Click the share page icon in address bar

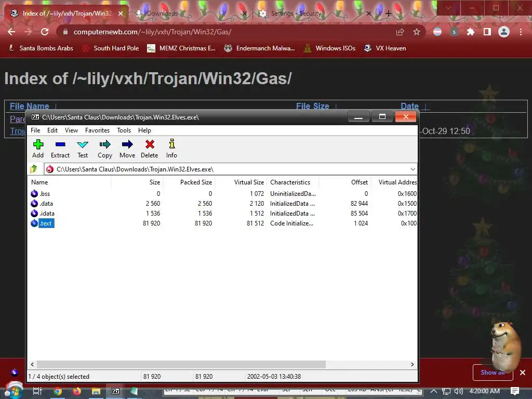[400, 32]
